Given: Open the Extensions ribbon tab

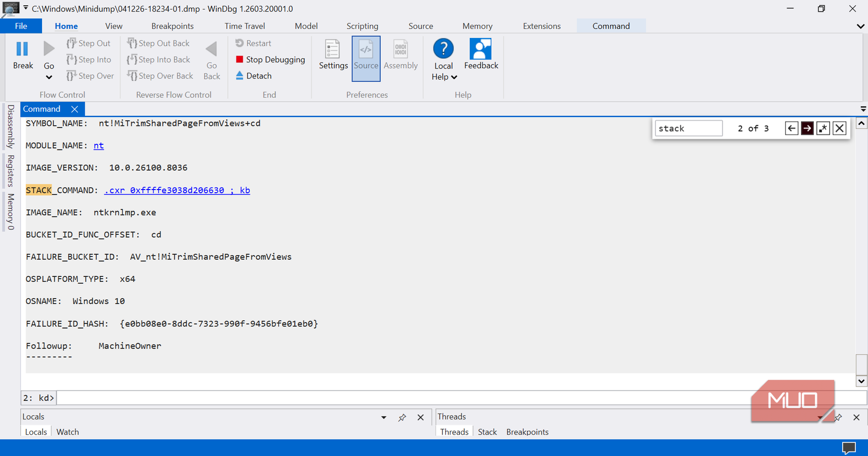Looking at the screenshot, I should pyautogui.click(x=542, y=26).
